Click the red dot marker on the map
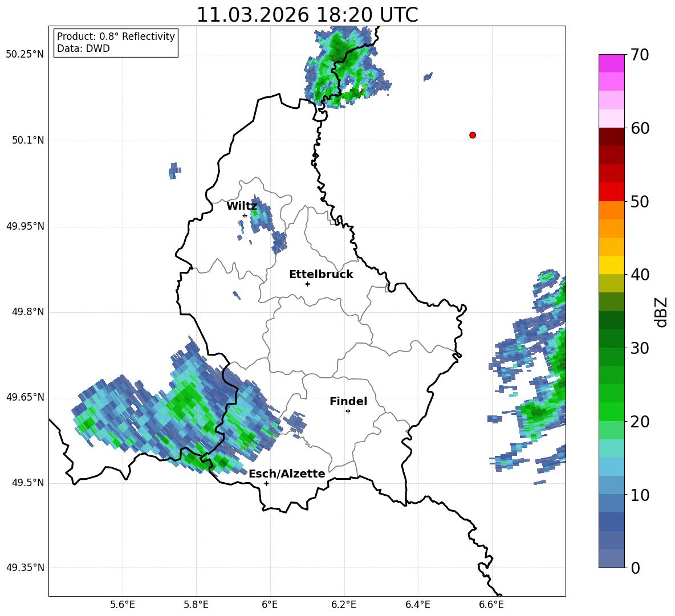 point(473,135)
